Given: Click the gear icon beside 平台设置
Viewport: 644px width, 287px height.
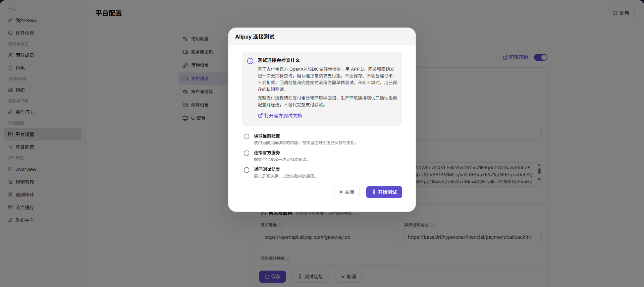Looking at the screenshot, I should [x=10, y=134].
